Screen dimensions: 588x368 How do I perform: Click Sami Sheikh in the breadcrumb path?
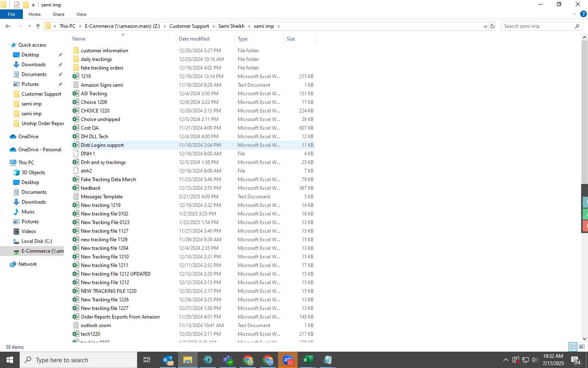(231, 26)
